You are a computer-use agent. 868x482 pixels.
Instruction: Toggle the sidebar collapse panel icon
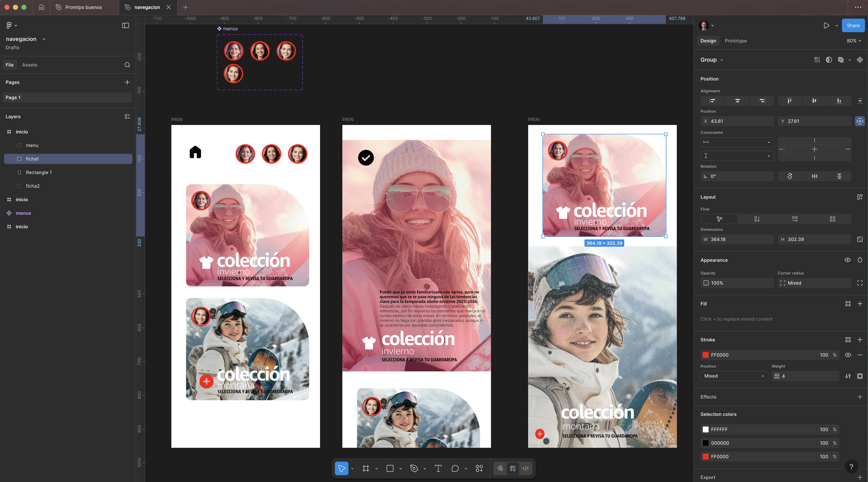pyautogui.click(x=125, y=25)
